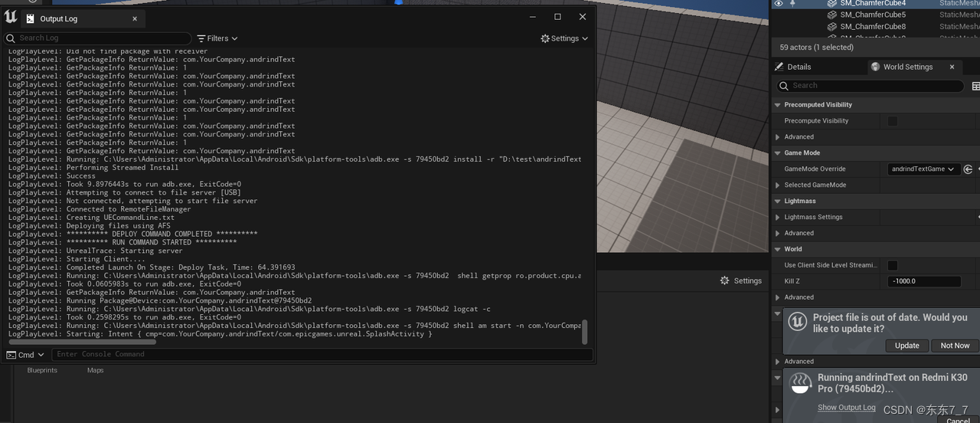Collapse the Game Mode section

pos(778,152)
